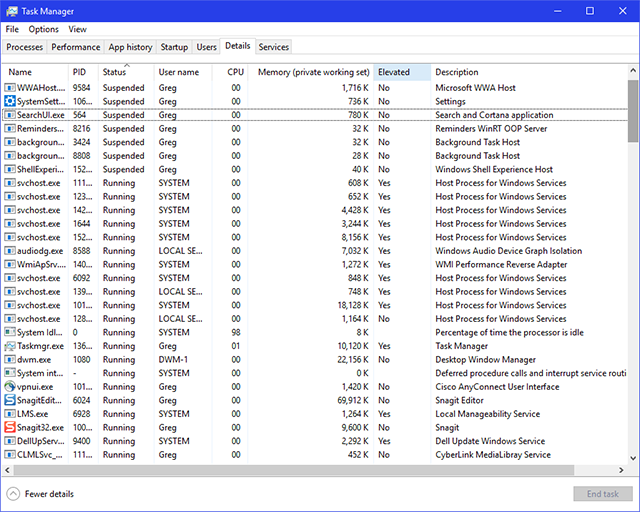Image resolution: width=640 pixels, height=512 pixels.
Task: Click the '69,912 K' memory value
Action: point(353,400)
